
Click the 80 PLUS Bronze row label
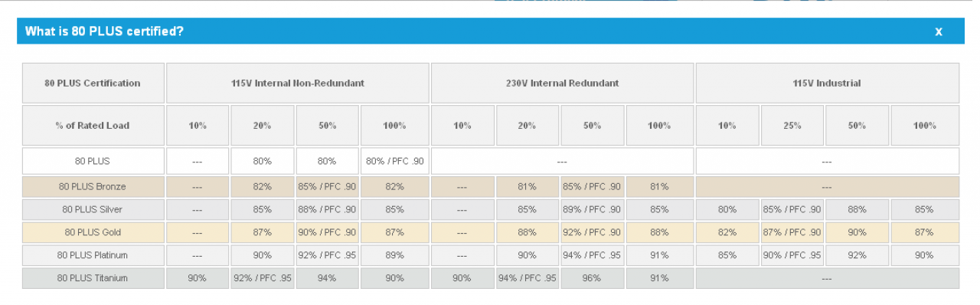[x=93, y=186]
